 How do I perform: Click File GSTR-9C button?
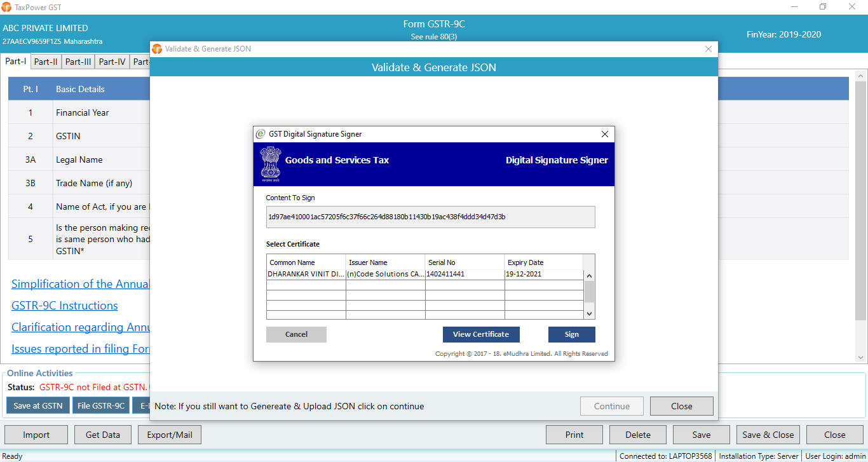[x=101, y=405]
